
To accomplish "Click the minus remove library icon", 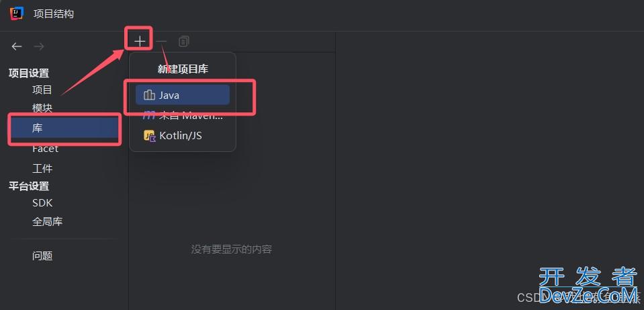I will pos(162,41).
